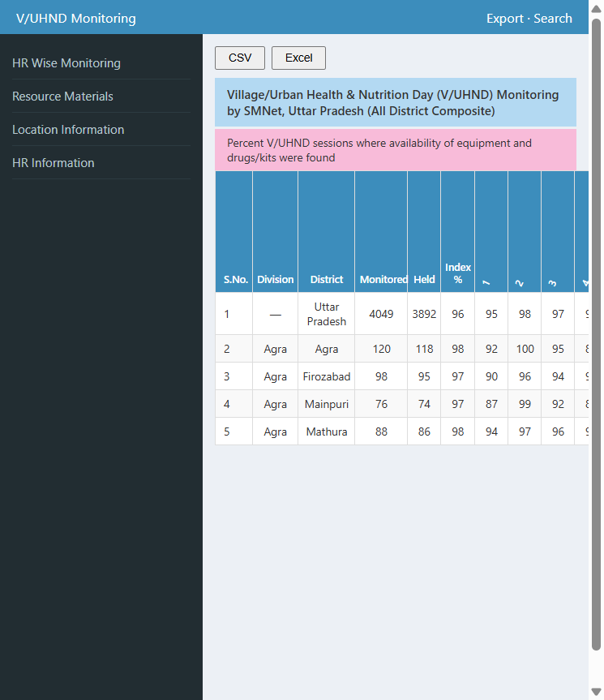Click the value 87 in Mainpuri row
604x700 pixels.
tap(491, 404)
